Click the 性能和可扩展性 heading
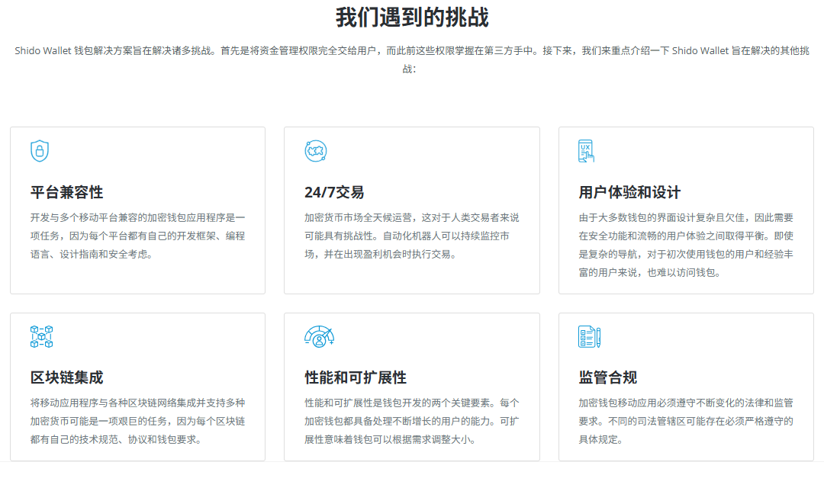This screenshot has height=504, width=824. point(356,377)
